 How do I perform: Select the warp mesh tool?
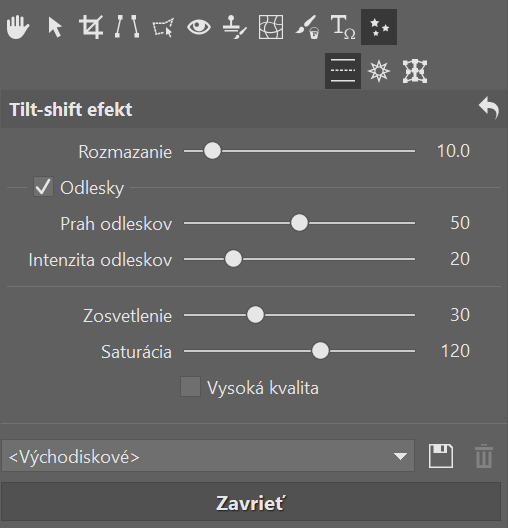click(271, 27)
